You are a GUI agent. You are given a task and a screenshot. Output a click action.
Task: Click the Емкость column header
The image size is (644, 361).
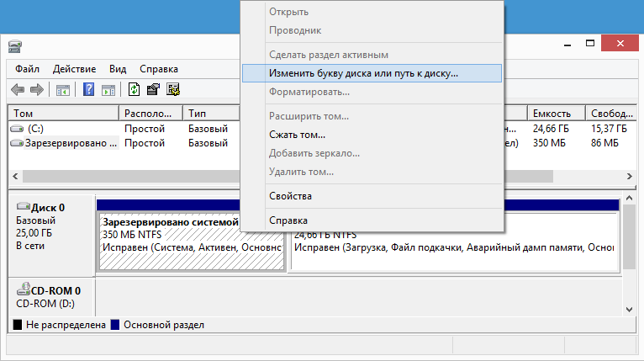(552, 113)
